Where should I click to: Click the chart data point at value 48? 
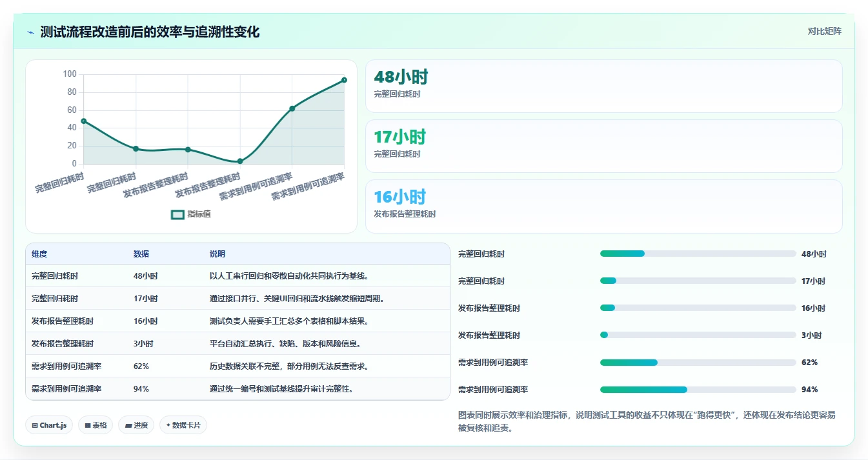84,121
